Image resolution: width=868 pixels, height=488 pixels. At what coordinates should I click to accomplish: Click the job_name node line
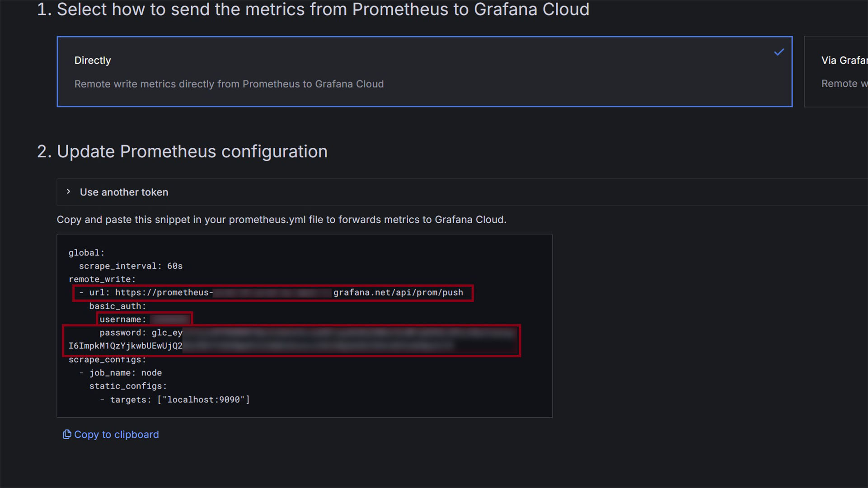click(x=126, y=372)
